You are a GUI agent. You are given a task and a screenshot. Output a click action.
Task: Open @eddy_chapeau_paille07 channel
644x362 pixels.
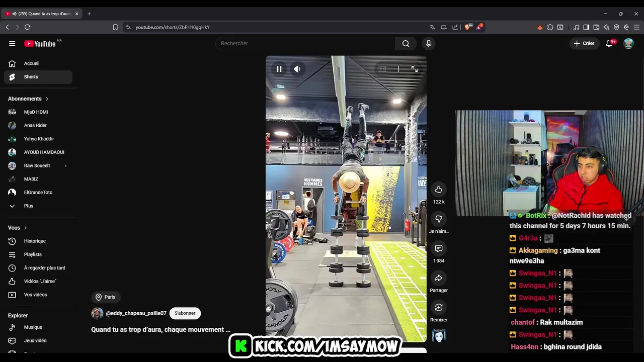click(x=136, y=313)
